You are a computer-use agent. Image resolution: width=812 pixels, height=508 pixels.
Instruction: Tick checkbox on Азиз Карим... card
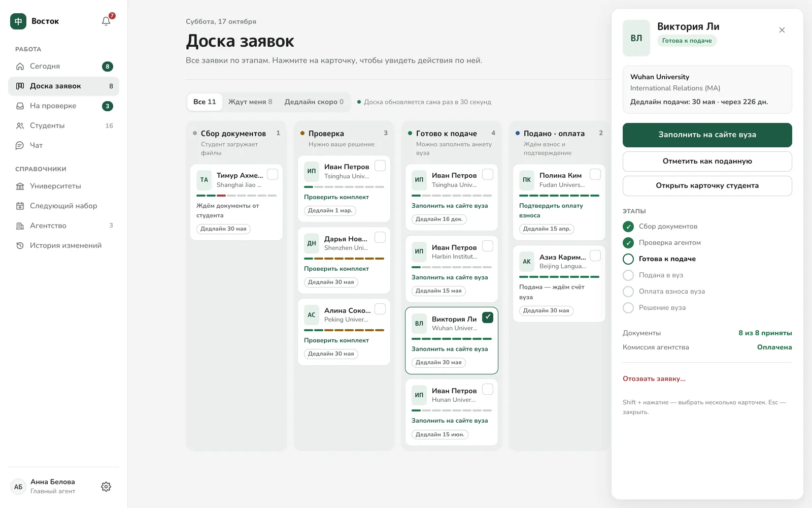[x=595, y=256]
